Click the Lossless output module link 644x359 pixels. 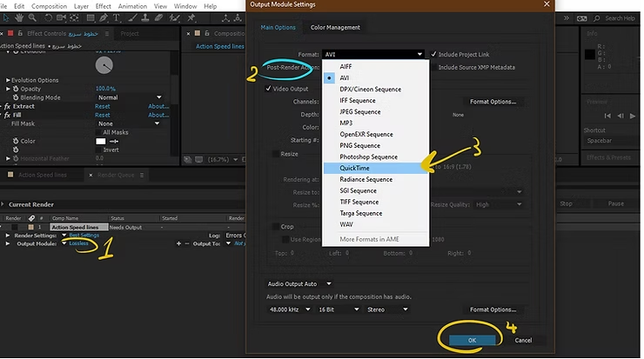(x=78, y=243)
